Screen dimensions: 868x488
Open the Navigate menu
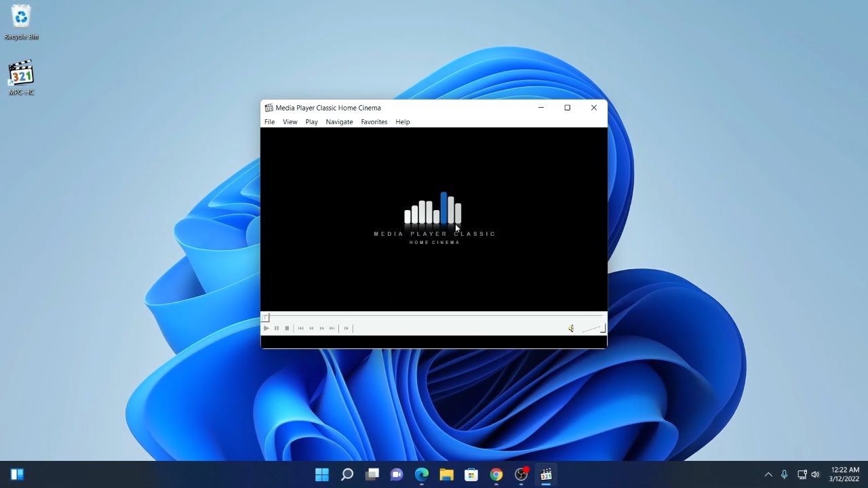point(339,122)
